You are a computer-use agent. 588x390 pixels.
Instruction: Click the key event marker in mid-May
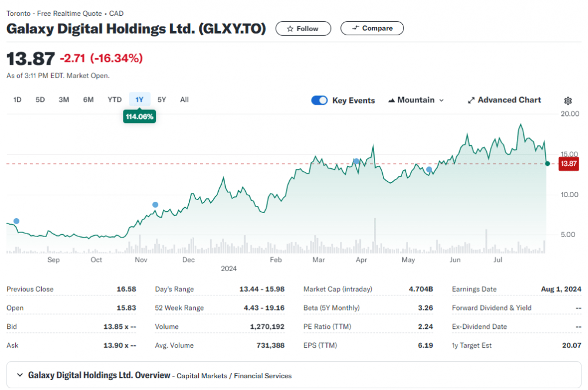tap(429, 169)
